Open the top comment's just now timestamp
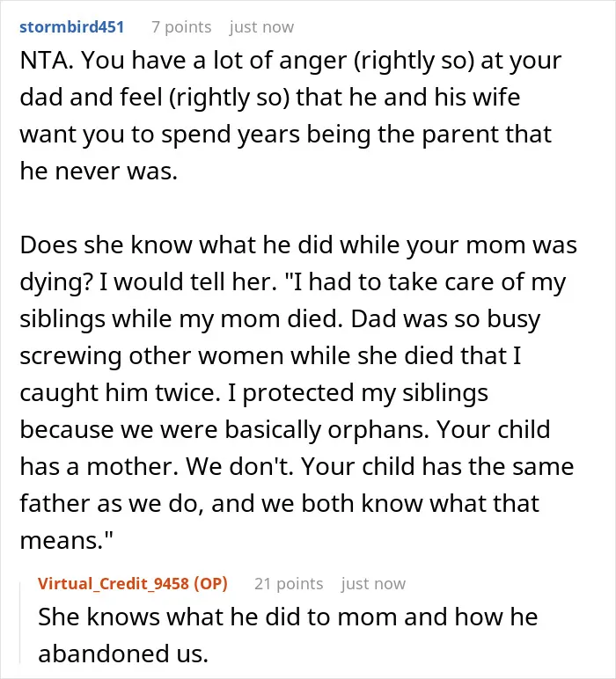Screen dimensions: 616x679 pyautogui.click(x=261, y=27)
